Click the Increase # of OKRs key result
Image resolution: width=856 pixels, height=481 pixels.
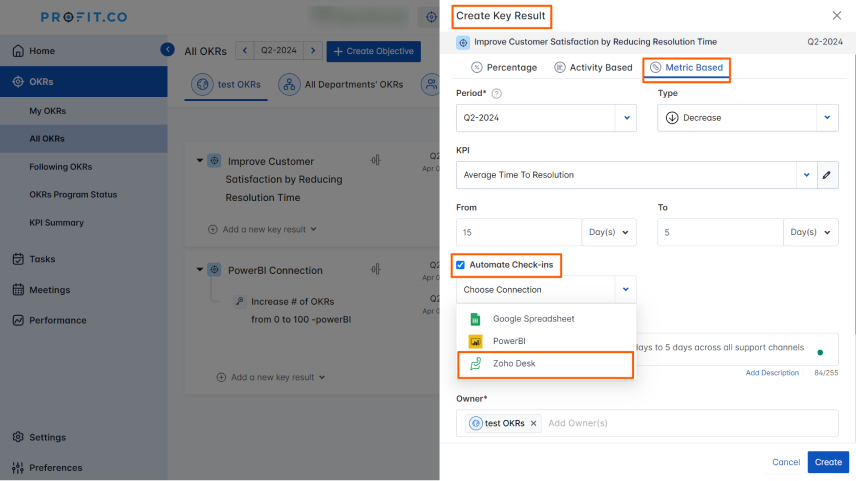[x=301, y=310]
